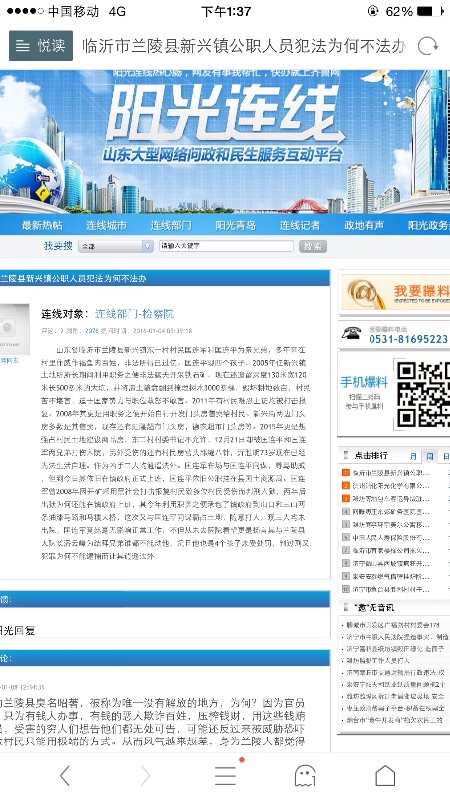Open the 阳光青岛 nav item
Screen dimensions: 450x800
[235, 225]
